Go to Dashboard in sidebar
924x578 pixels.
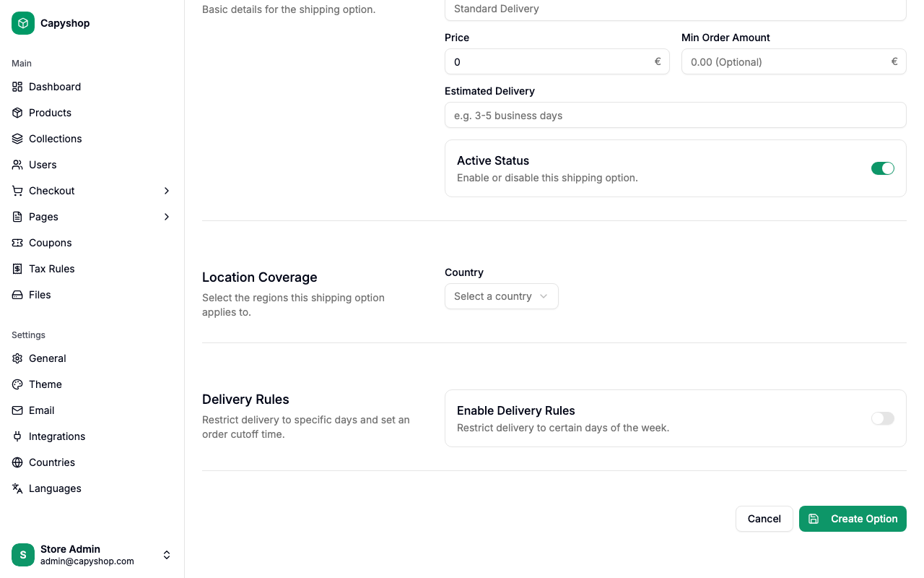92,87
